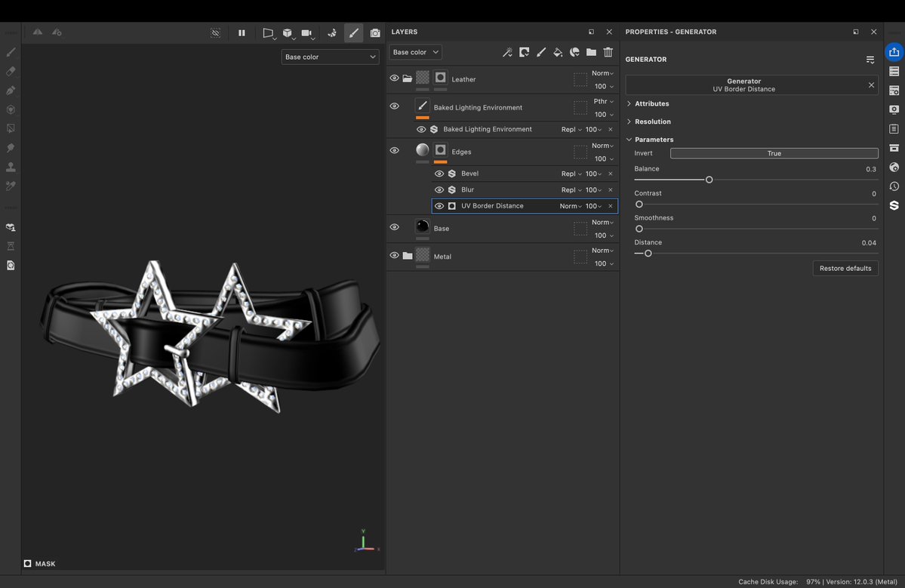Image resolution: width=905 pixels, height=588 pixels.
Task: Add an effect with the magic wand icon
Action: coord(507,53)
